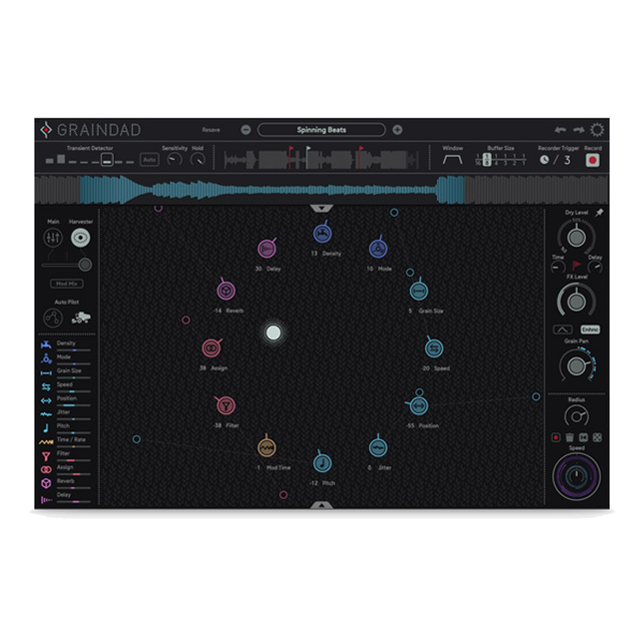Open the settings gear icon
Viewport: 644px width, 644px height.
(x=597, y=130)
